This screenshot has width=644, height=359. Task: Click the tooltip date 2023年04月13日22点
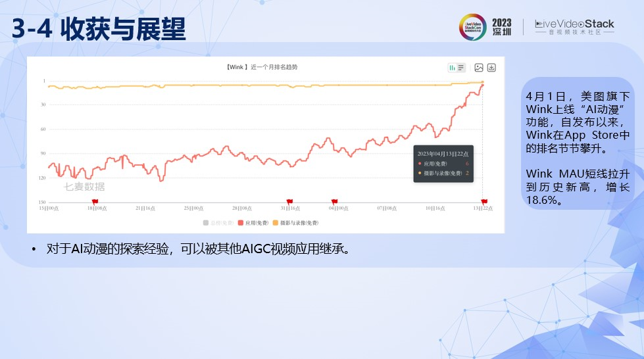pyautogui.click(x=443, y=154)
